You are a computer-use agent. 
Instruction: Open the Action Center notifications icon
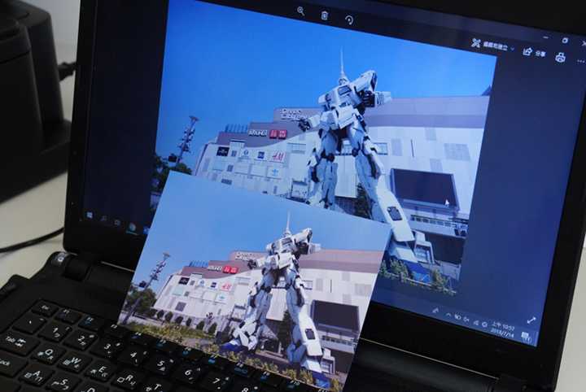tap(527, 337)
